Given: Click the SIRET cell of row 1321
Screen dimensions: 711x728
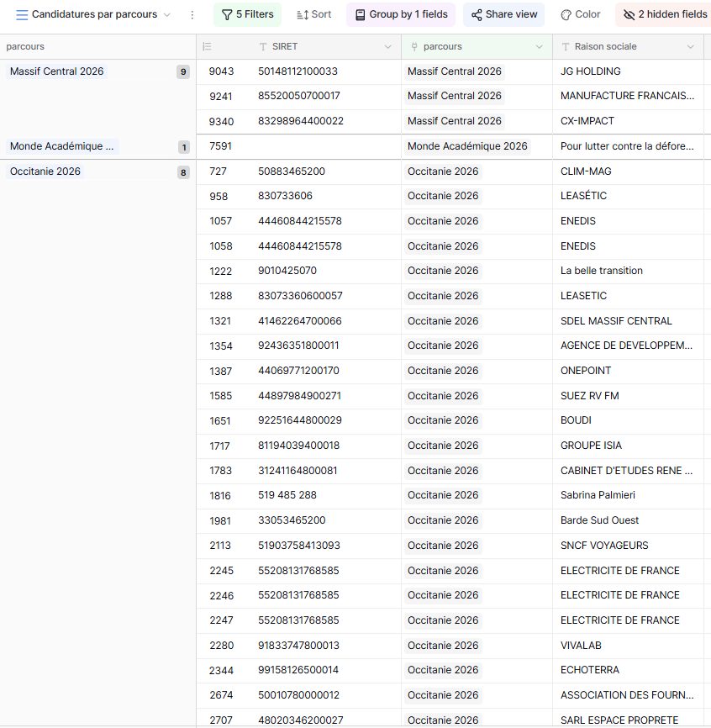Looking at the screenshot, I should tap(299, 321).
